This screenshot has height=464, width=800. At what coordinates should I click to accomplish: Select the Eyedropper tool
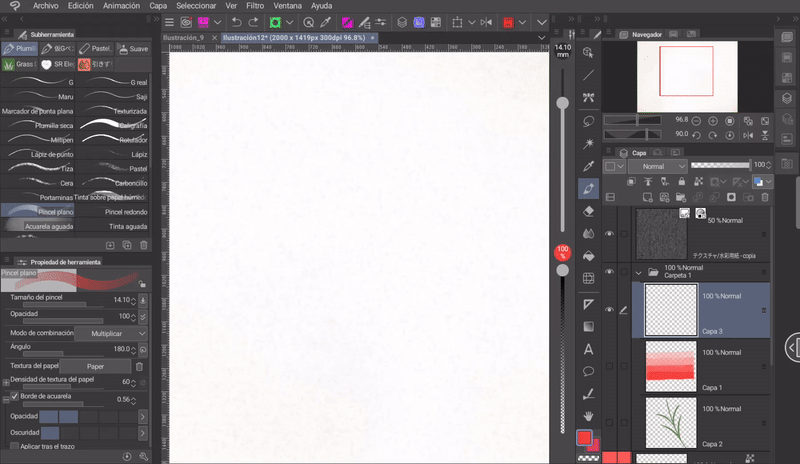[589, 165]
